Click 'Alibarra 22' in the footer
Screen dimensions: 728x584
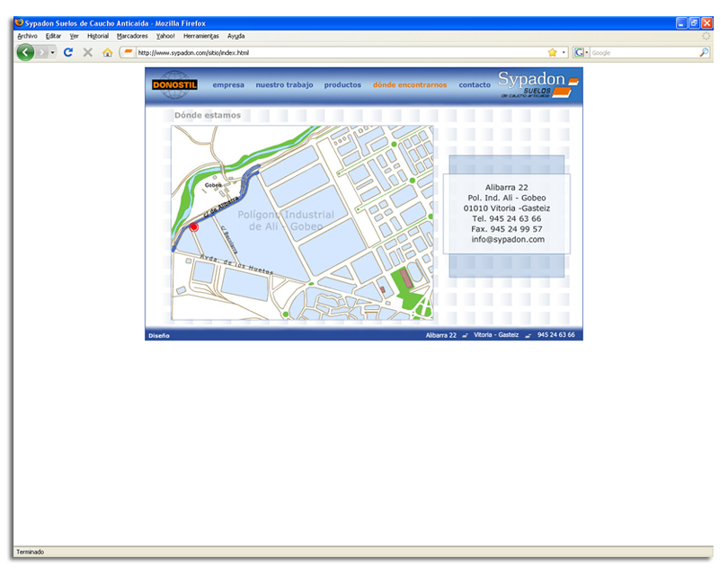point(441,335)
